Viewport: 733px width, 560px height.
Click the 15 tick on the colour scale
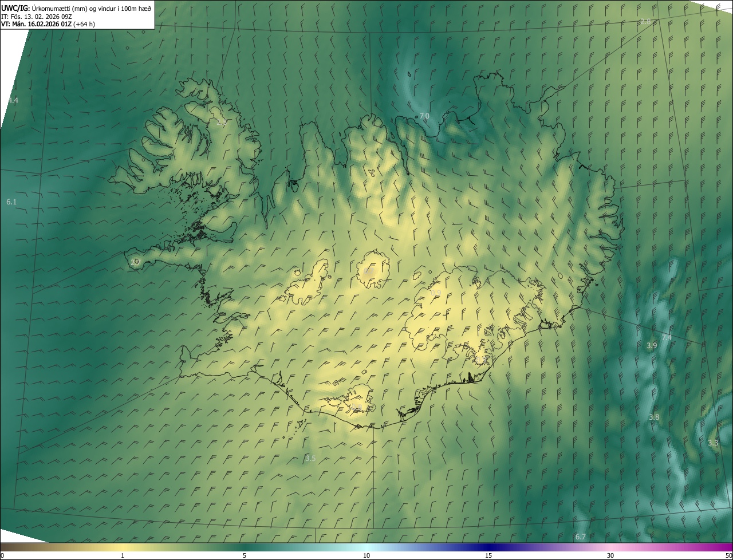pos(488,556)
